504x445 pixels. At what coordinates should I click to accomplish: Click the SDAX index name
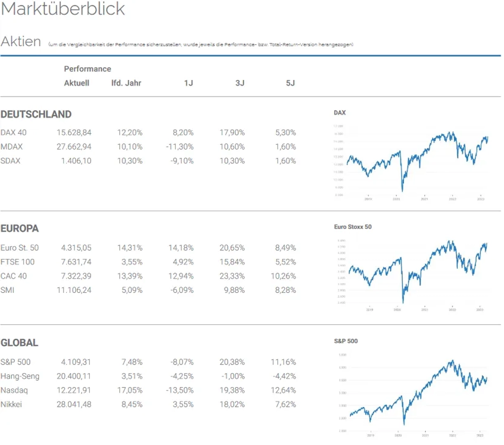[10, 161]
